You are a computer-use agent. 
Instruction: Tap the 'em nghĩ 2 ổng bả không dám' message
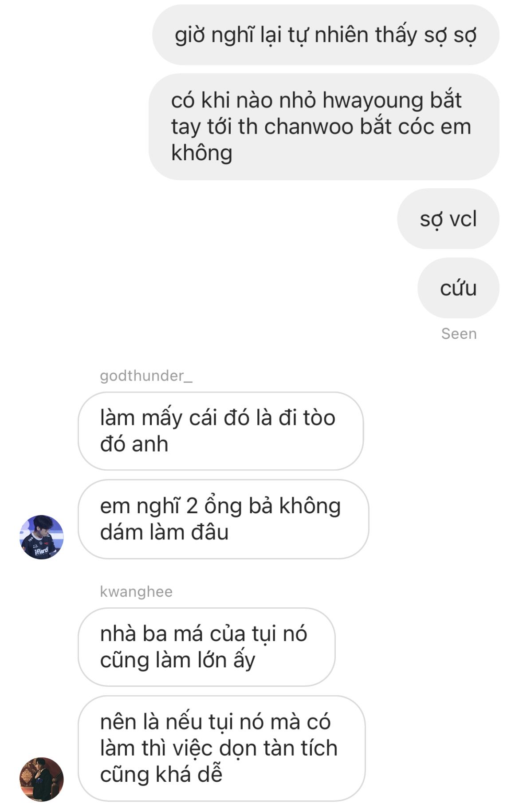[223, 519]
